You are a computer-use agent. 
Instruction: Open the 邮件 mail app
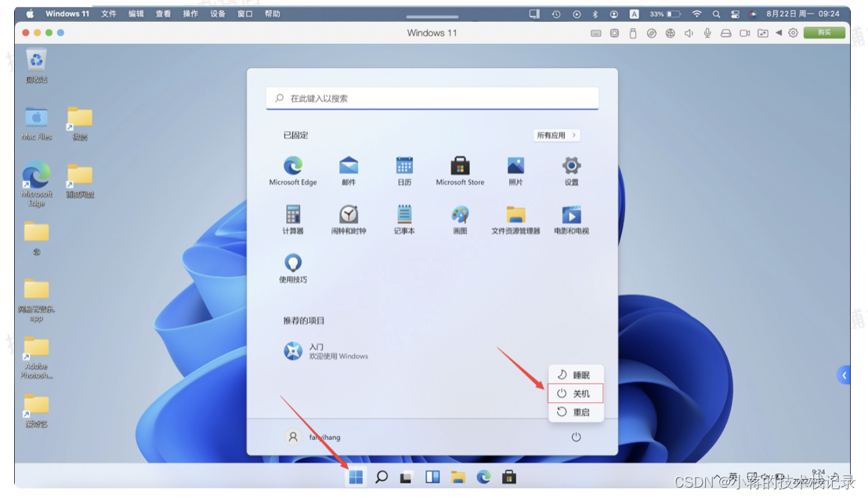pos(349,171)
